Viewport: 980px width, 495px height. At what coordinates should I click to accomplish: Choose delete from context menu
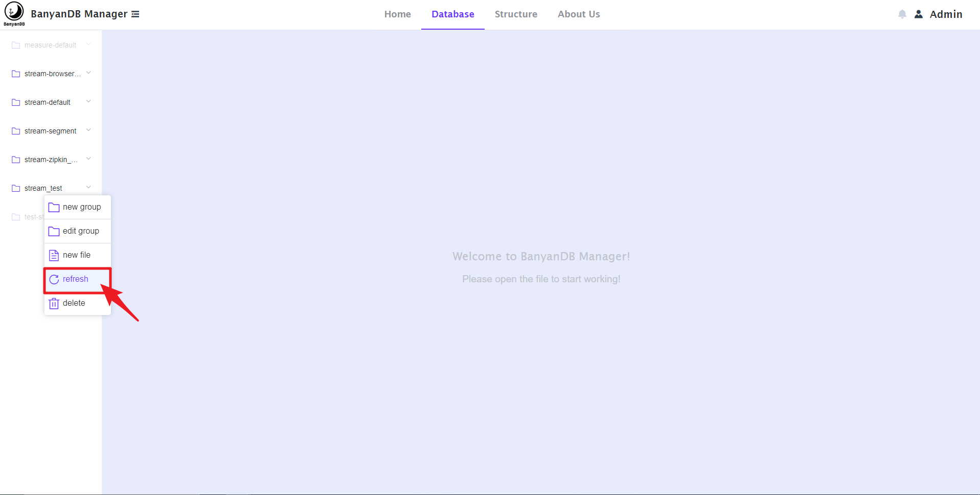78,303
